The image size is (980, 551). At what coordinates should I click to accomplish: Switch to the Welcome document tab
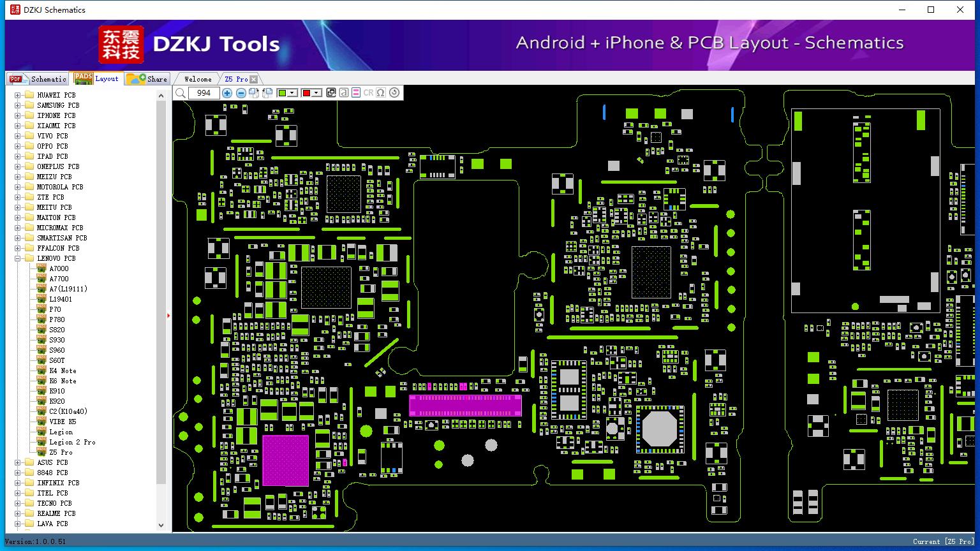(x=198, y=79)
